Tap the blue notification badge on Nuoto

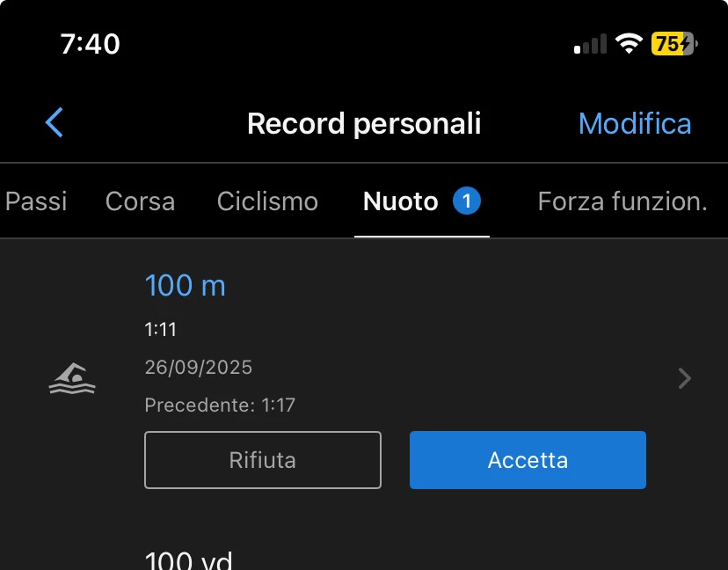pos(467,201)
